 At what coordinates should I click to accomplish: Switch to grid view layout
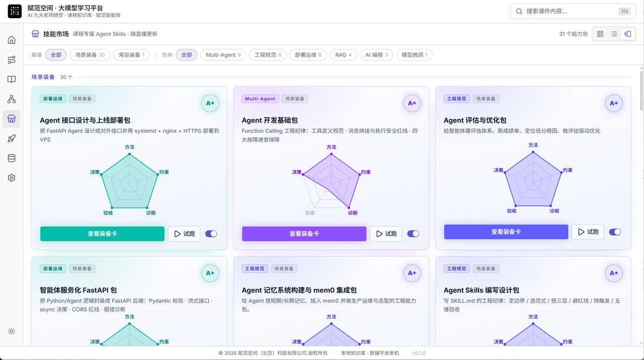[x=600, y=34]
